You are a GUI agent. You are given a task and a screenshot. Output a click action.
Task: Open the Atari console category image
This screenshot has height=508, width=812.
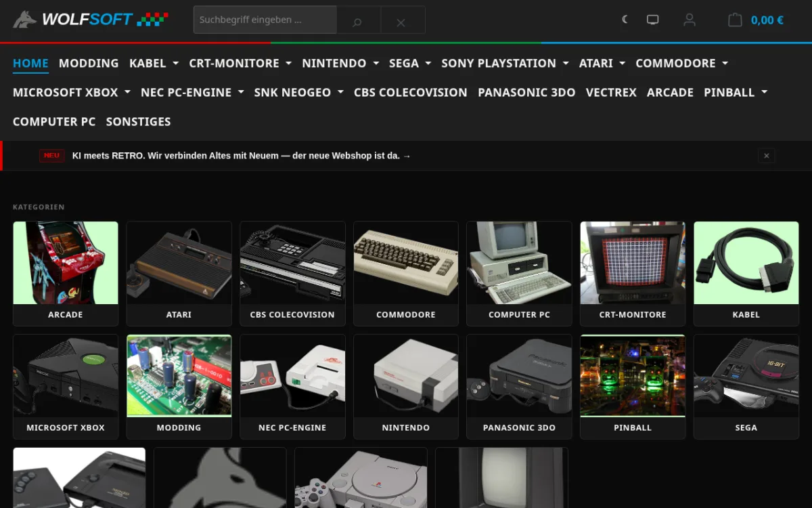(x=179, y=263)
